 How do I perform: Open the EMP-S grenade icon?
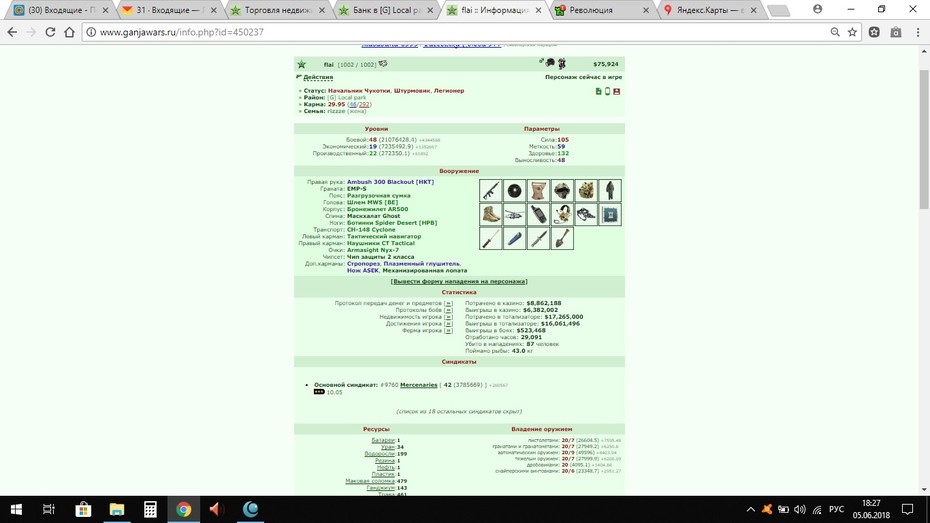click(x=514, y=191)
